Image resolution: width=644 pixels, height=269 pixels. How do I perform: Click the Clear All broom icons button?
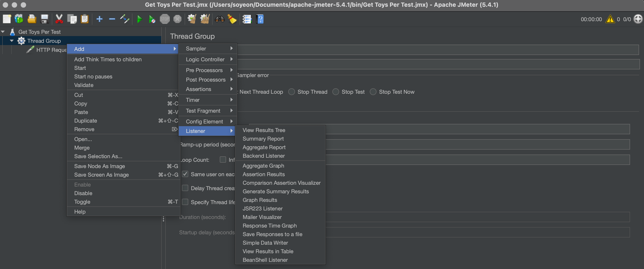[x=205, y=19]
